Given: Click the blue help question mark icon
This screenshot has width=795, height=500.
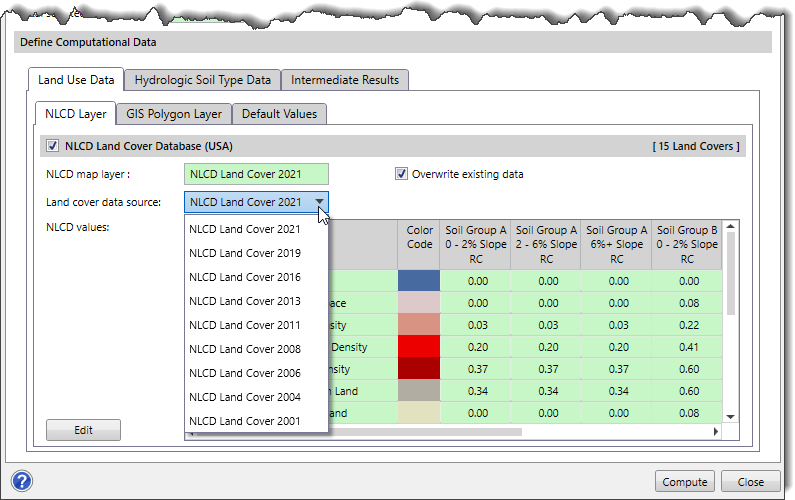Looking at the screenshot, I should (x=22, y=481).
